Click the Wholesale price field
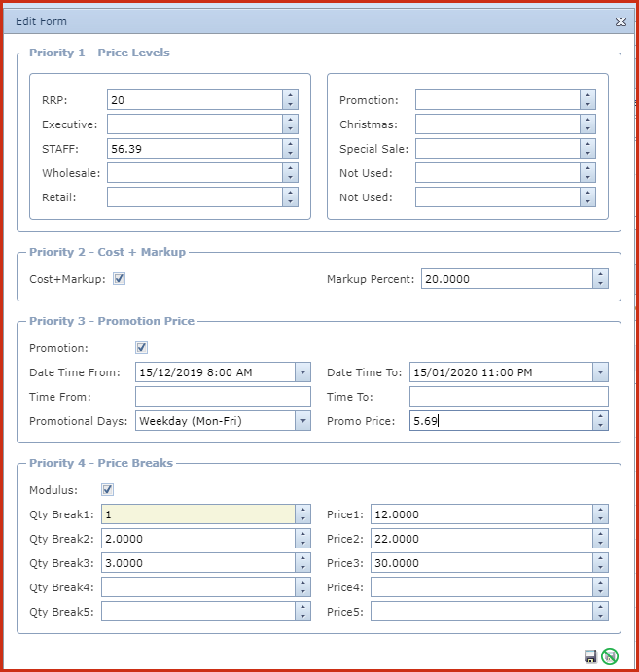Screen dimensions: 639x672 click(x=195, y=173)
